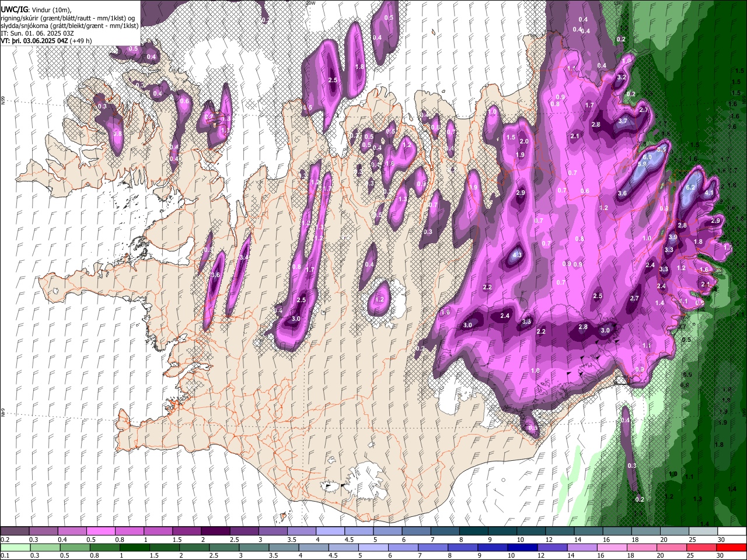The height and width of the screenshot is (560, 747).
Task: Click the darkest green swatch labeled 1
Action: coord(134,547)
